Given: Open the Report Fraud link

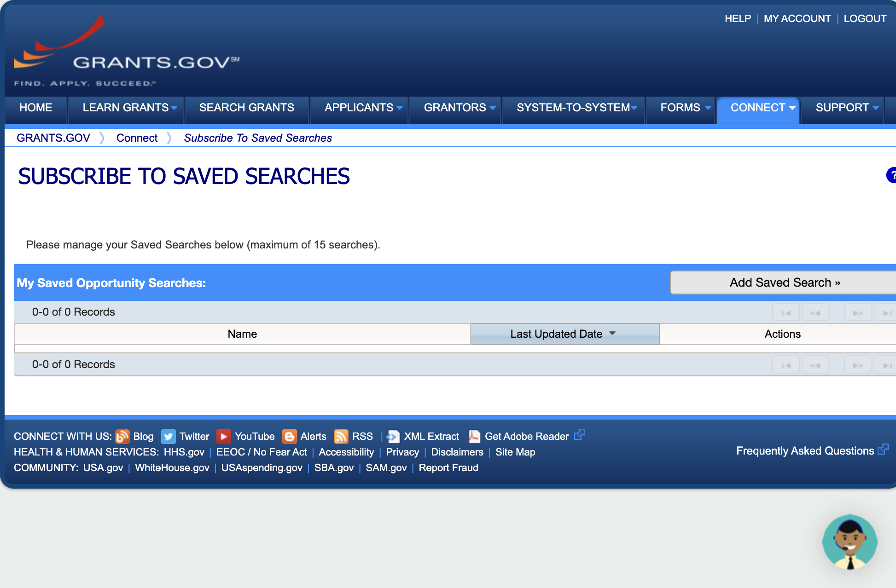Looking at the screenshot, I should tap(448, 468).
